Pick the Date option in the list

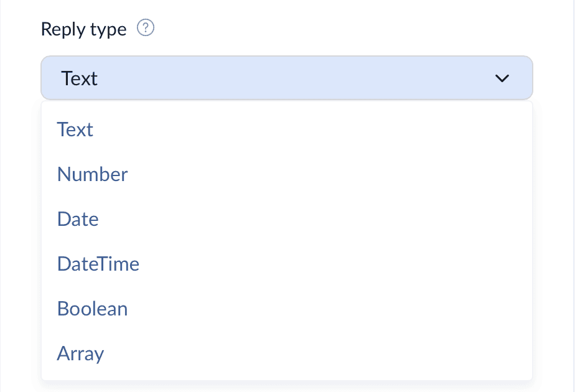[286, 219]
